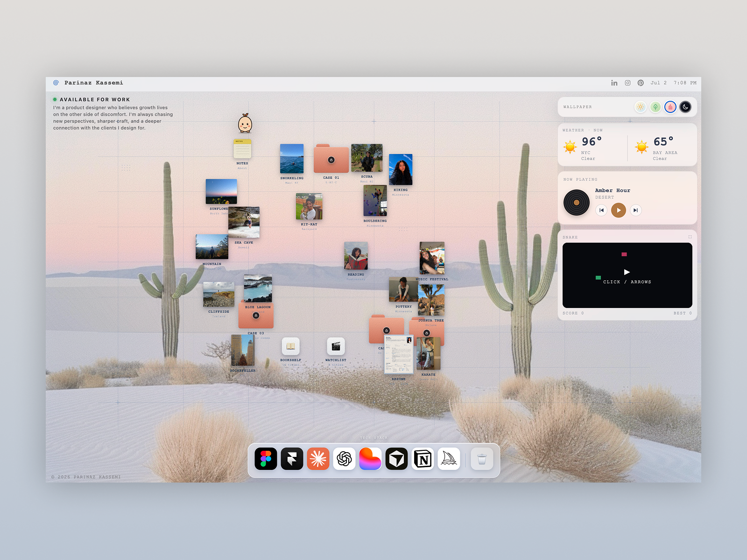The image size is (747, 560).
Task: Open the Mountain photo
Action: pyautogui.click(x=212, y=246)
